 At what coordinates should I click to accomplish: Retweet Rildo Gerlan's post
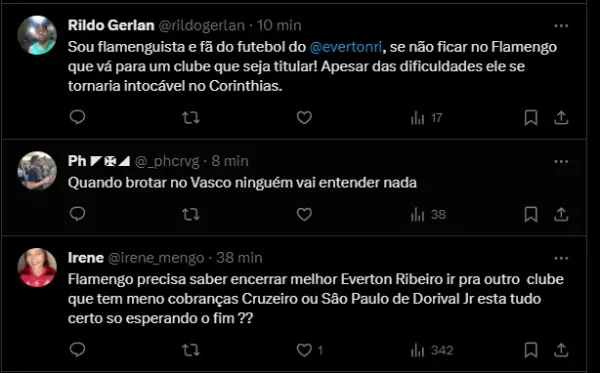191,117
